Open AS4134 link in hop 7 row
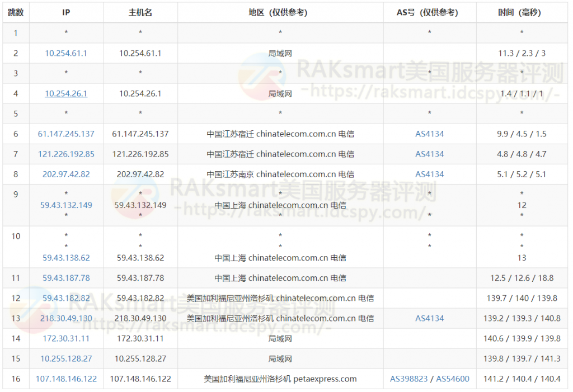This screenshot has height=392, width=573. click(429, 154)
